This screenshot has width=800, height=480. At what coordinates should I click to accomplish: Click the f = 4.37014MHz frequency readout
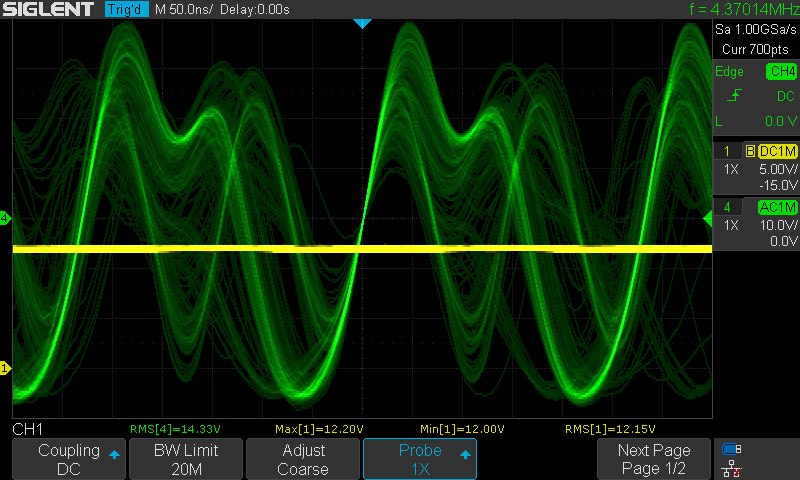pyautogui.click(x=744, y=9)
